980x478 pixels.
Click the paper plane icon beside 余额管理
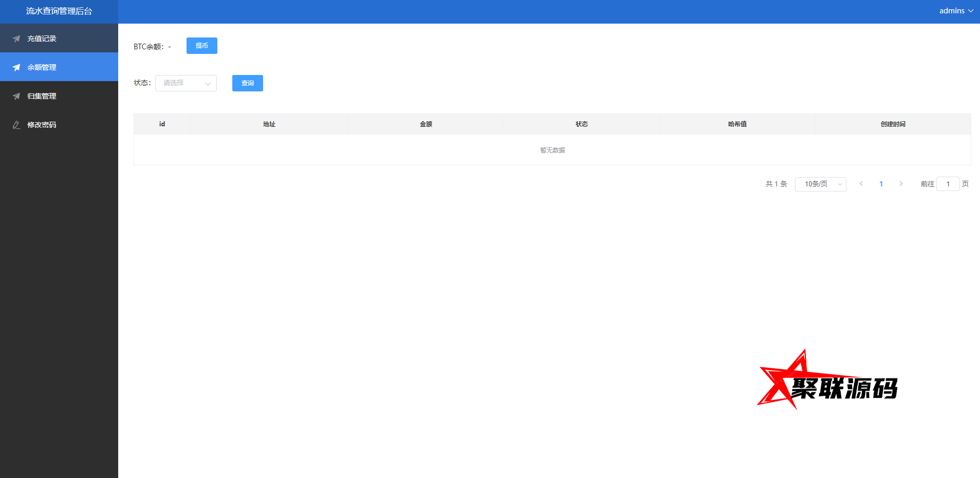16,67
